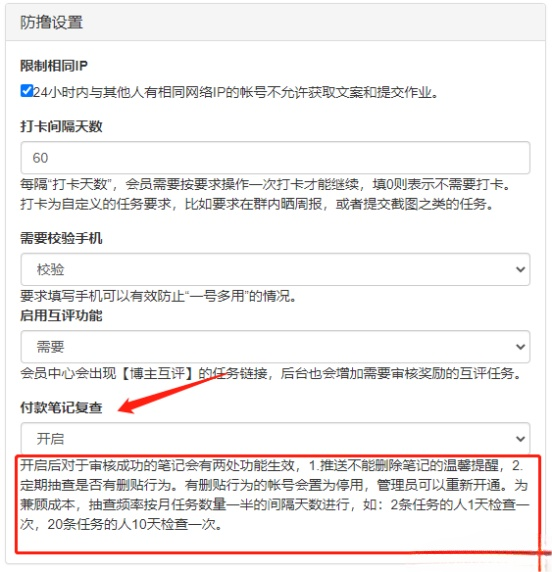Click the 会员中心会出现【博主互评】 description line
The height and width of the screenshot is (572, 552).
tap(271, 373)
